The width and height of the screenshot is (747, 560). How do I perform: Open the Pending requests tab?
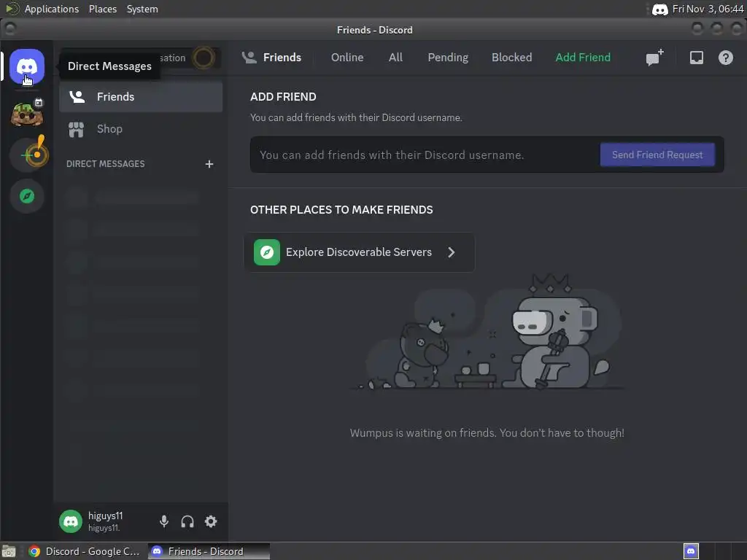pyautogui.click(x=448, y=58)
